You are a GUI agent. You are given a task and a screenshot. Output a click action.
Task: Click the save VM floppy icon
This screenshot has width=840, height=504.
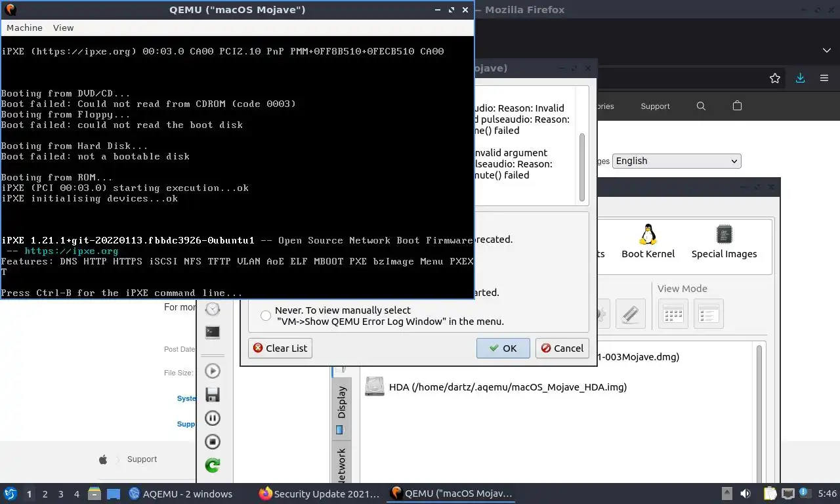213,394
